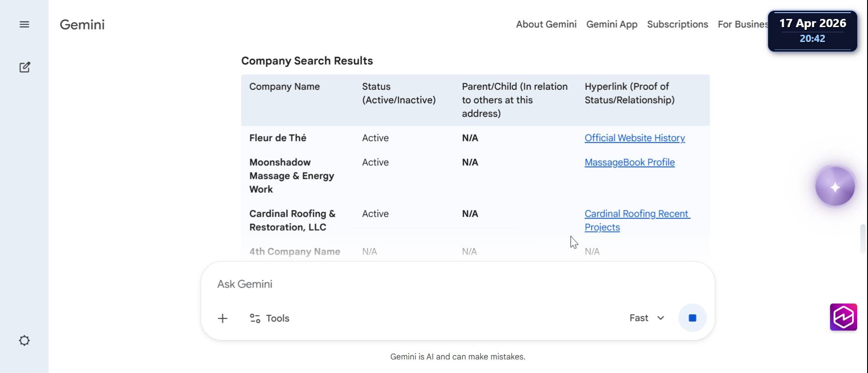Viewport: 868px width, 373px height.
Task: Click the plus attach icon
Action: (222, 318)
